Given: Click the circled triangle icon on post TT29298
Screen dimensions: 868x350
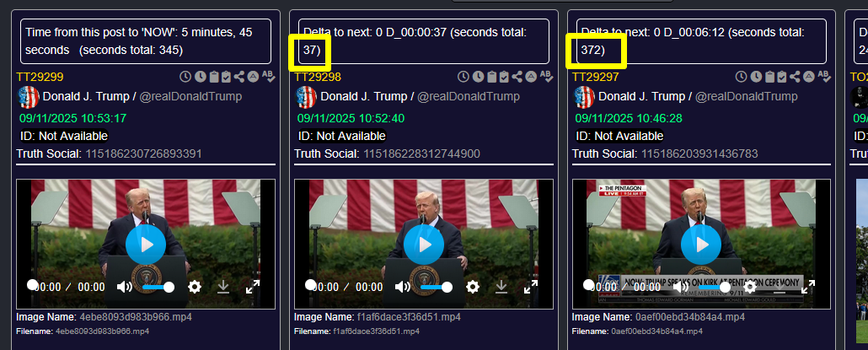Looking at the screenshot, I should pyautogui.click(x=531, y=77).
